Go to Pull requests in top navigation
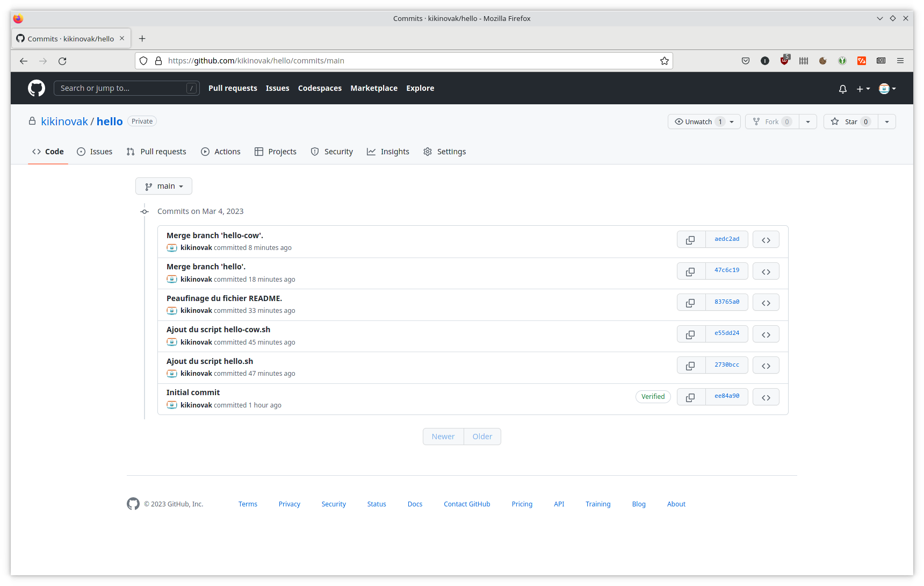Viewport: 924px width, 586px height. pos(233,88)
